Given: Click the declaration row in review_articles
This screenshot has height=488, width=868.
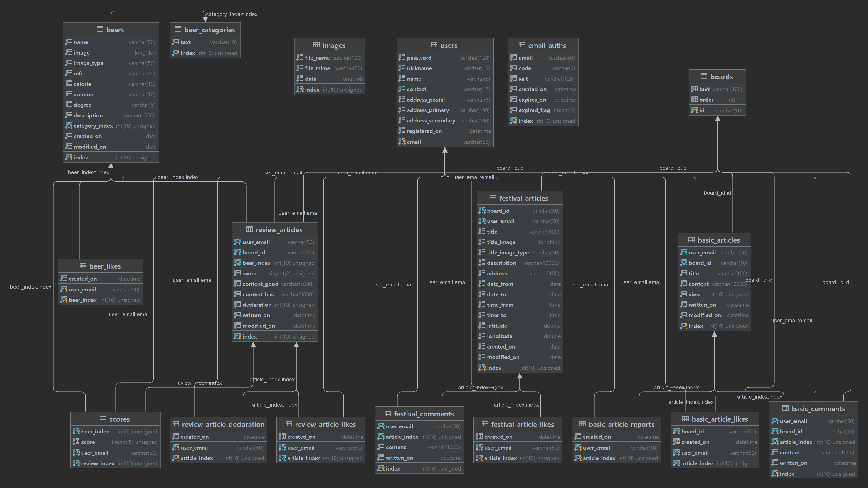Looking at the screenshot, I should tap(275, 304).
